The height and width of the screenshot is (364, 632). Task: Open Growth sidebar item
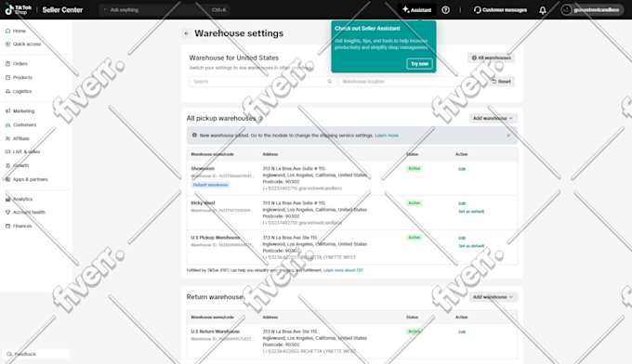coord(20,165)
